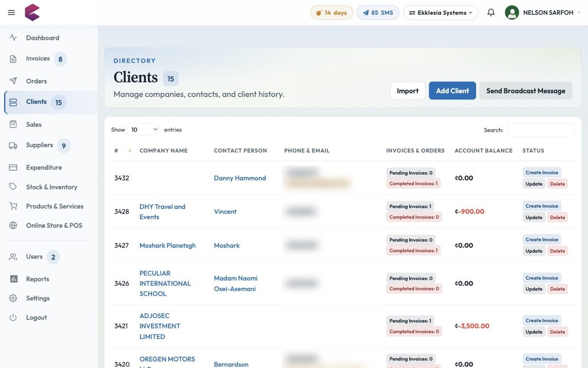Open Orders menu item
The width and height of the screenshot is (588, 368).
pos(36,81)
